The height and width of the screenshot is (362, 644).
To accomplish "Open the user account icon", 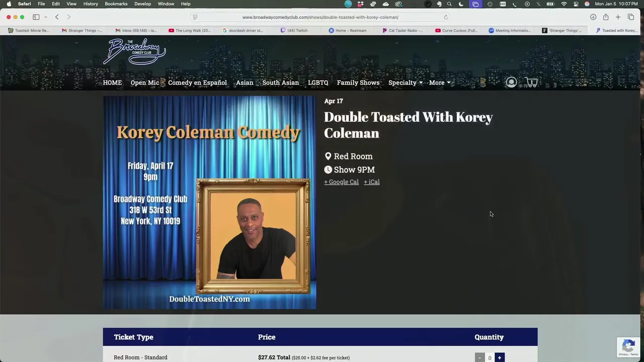I will [511, 82].
